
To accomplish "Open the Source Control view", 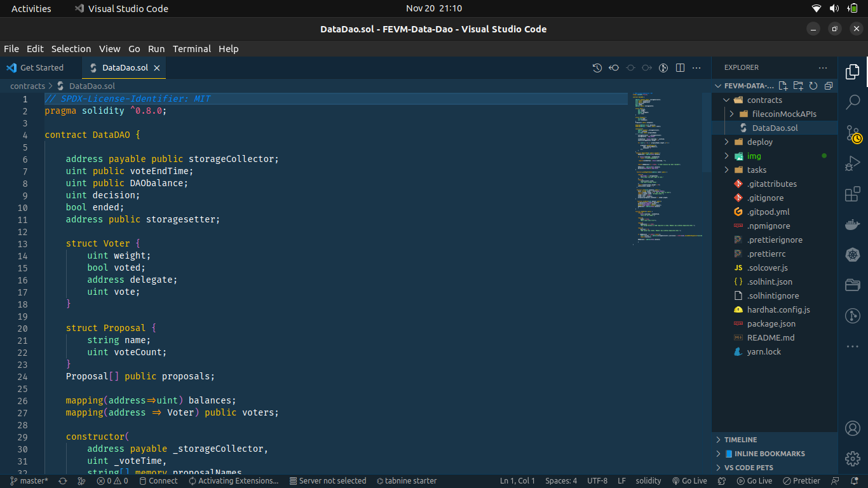I will pyautogui.click(x=853, y=133).
